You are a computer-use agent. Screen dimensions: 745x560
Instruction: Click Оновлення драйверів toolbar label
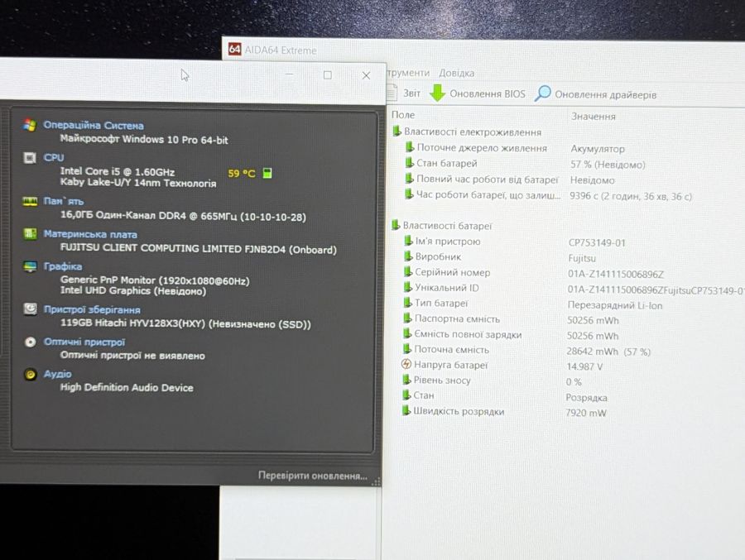[x=605, y=95]
